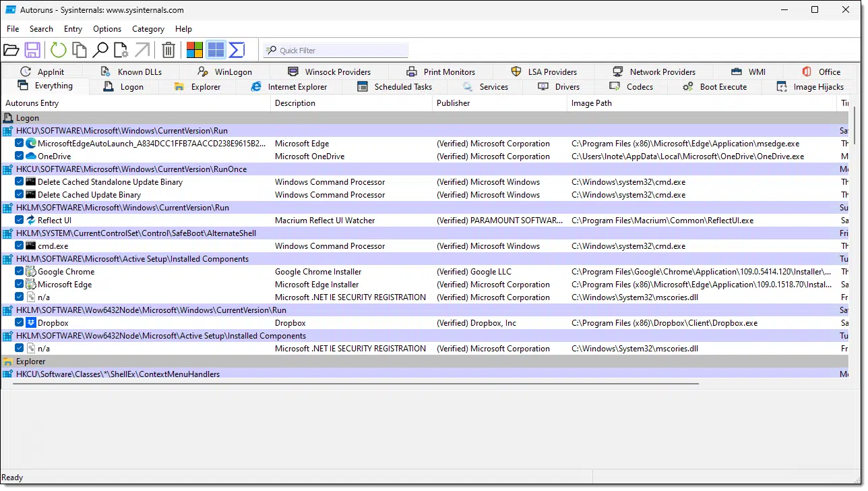
Task: Click the Copy toolbar icon
Action: pos(80,50)
